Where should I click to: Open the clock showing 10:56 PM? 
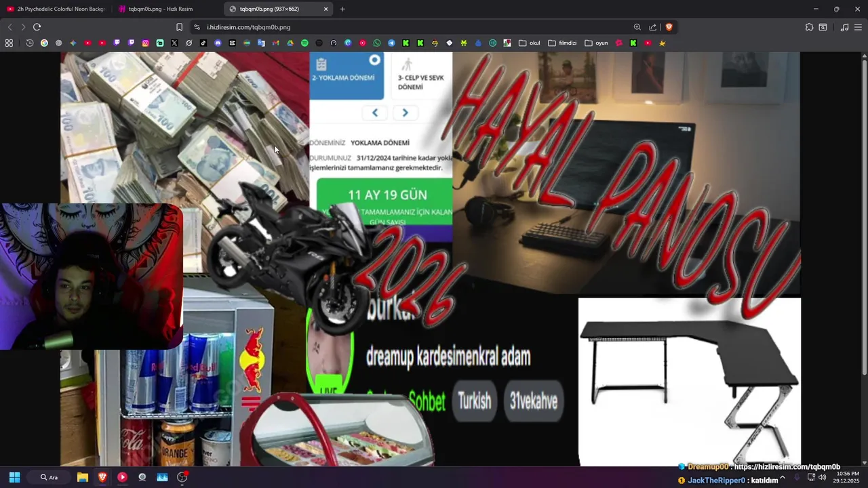tap(848, 477)
